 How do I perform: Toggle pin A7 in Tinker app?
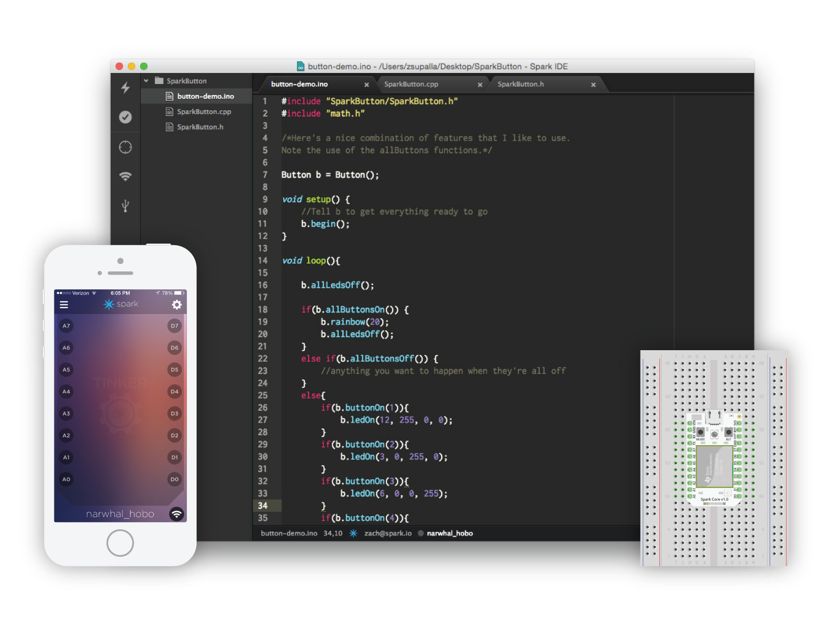pos(66,326)
